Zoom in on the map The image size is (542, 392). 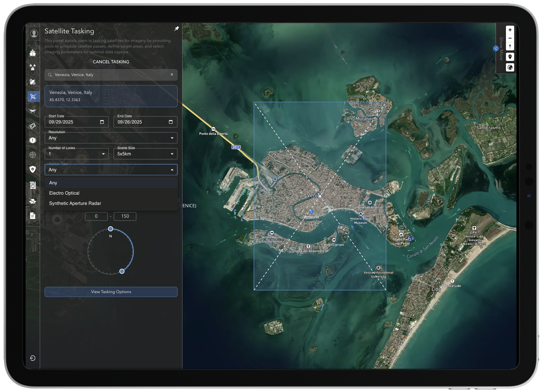click(x=510, y=30)
